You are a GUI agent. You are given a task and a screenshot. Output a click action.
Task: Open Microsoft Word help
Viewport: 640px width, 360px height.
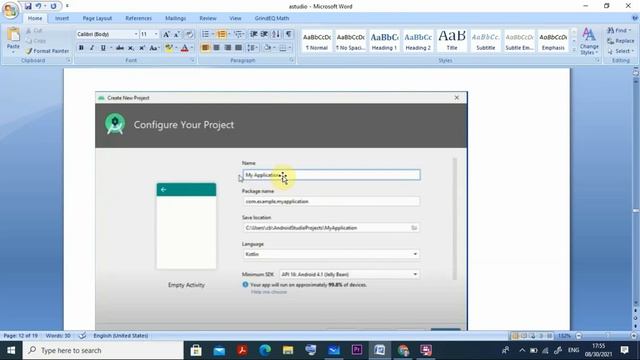(x=635, y=18)
